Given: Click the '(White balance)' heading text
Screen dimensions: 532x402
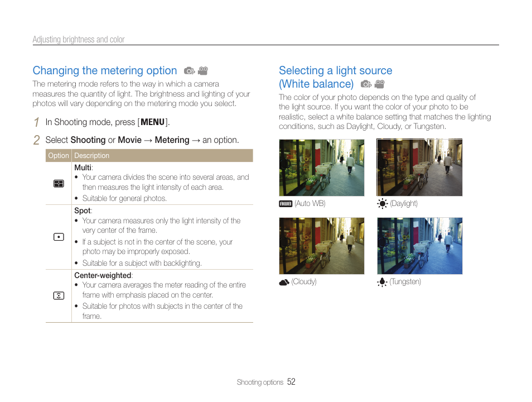Looking at the screenshot, I should click(x=316, y=84).
